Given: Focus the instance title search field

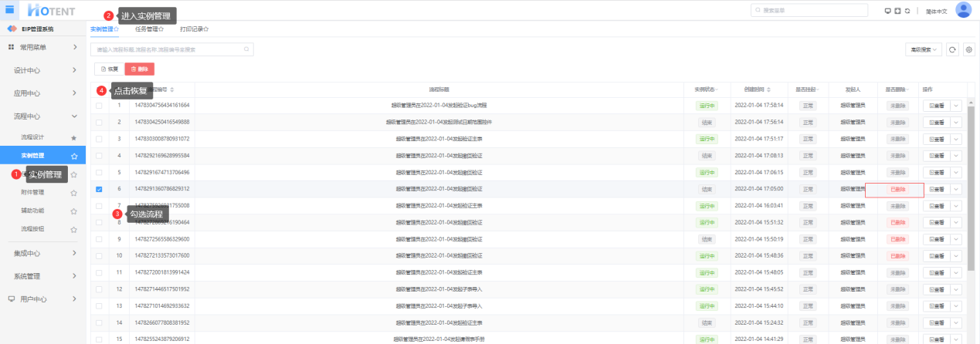Looking at the screenshot, I should coord(171,49).
